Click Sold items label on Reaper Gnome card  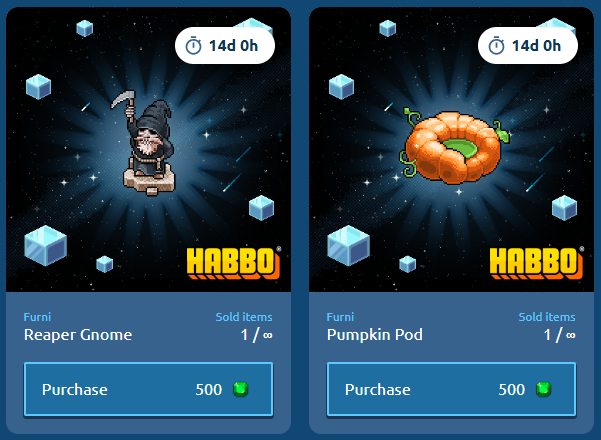244,317
